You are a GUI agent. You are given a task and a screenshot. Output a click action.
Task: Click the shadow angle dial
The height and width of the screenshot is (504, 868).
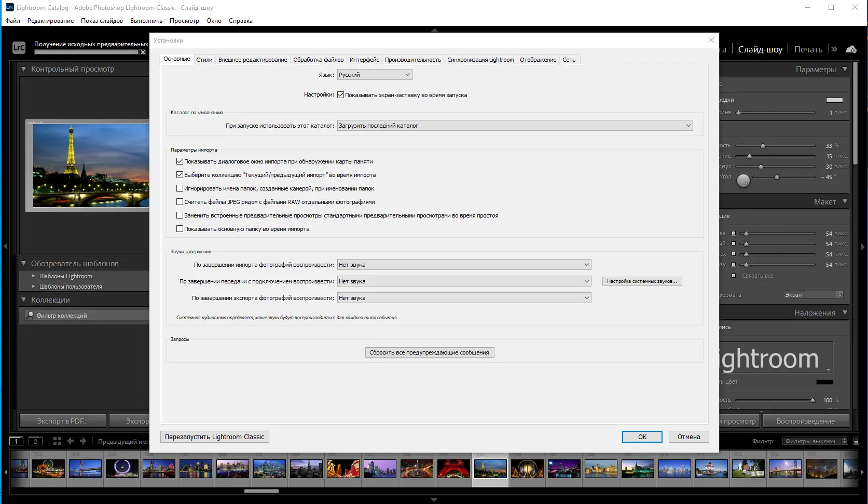[743, 180]
